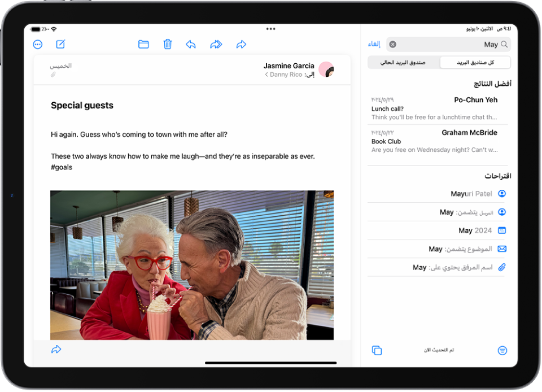Viewport: 542px width, 392px height.
Task: Open Jasmine Garcia's avatar
Action: [326, 69]
